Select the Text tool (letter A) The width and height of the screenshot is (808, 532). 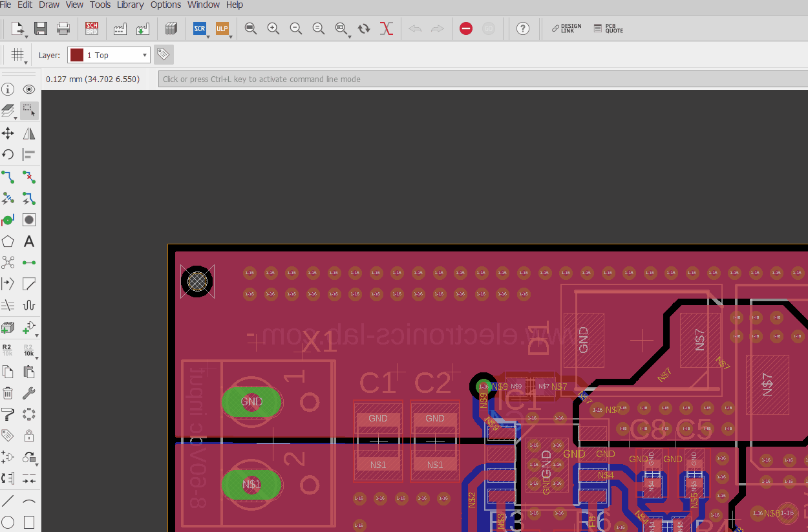[x=29, y=242]
